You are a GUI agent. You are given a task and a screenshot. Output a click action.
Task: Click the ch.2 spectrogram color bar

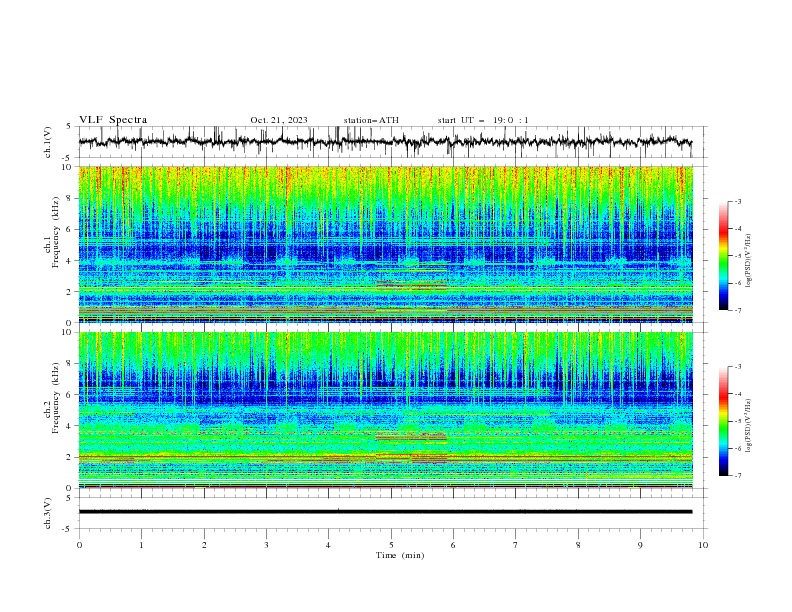pos(723,421)
